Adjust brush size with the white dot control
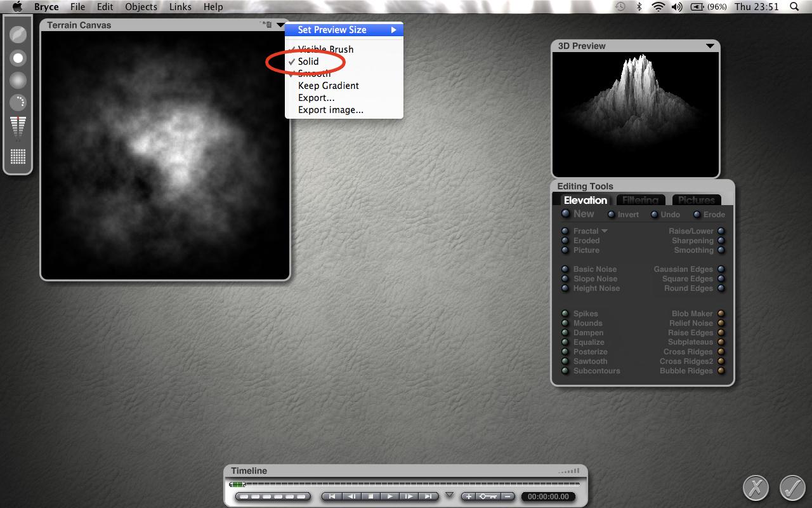The width and height of the screenshot is (812, 508). (18, 58)
